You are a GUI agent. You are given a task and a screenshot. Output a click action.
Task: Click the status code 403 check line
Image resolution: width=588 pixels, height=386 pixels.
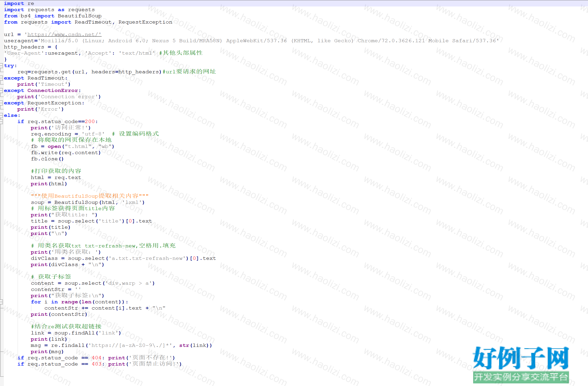(x=100, y=364)
